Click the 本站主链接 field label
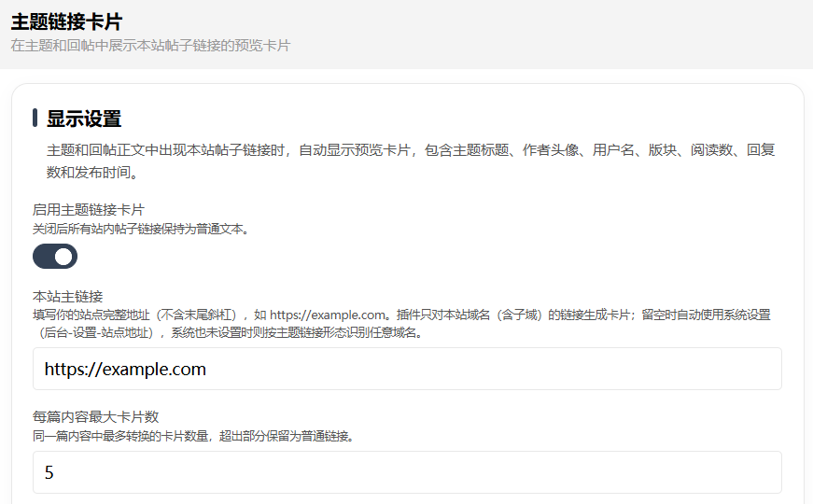This screenshot has height=504, width=813. pyautogui.click(x=67, y=296)
